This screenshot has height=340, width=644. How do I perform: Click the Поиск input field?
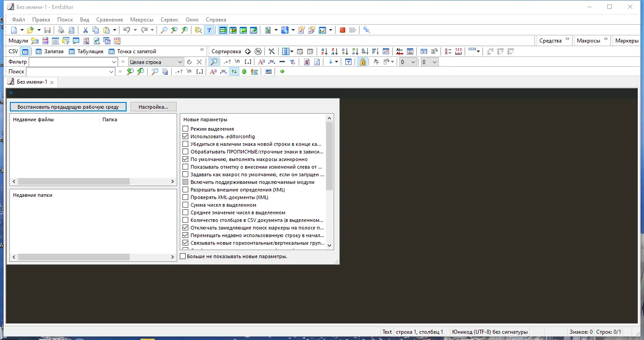pos(69,72)
